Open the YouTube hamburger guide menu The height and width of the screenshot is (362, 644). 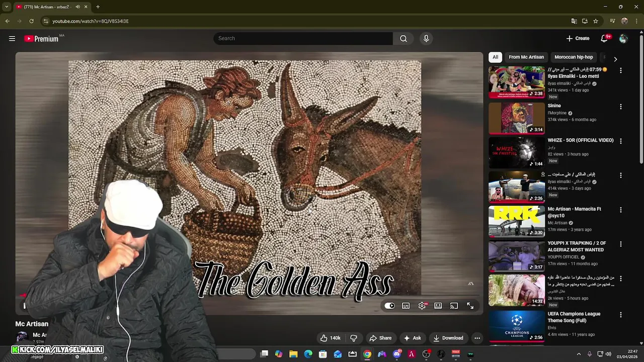click(12, 39)
